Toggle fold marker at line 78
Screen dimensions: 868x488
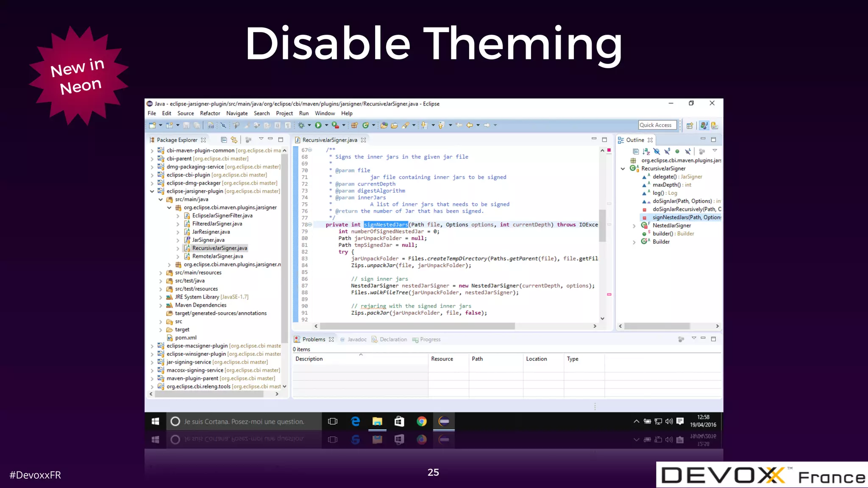[310, 225]
